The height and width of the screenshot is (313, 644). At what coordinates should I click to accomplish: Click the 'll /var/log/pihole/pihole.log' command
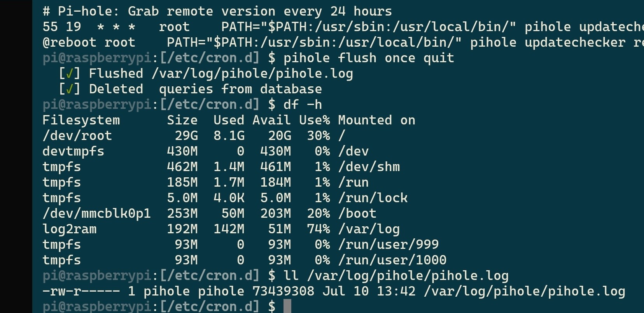396,276
